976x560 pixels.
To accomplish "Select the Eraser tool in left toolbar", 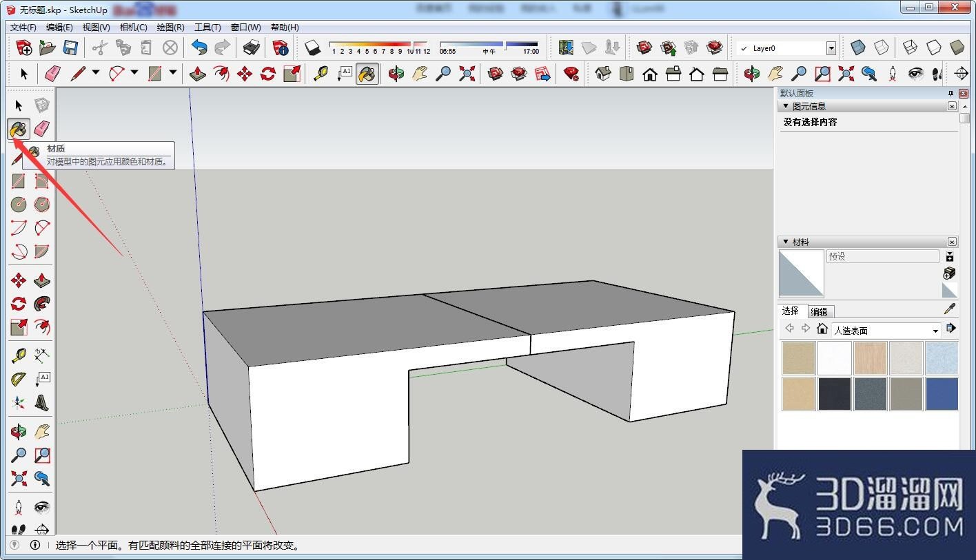I will (x=42, y=129).
